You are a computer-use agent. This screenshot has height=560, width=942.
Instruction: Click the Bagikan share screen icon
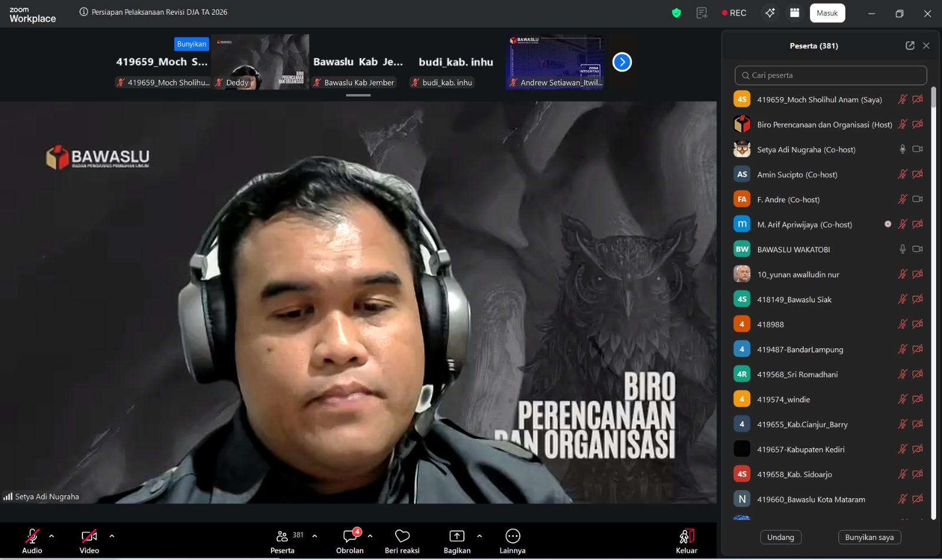click(457, 536)
